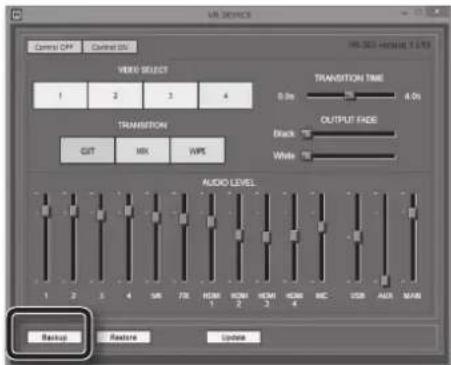Click audio channel 1 fader knob

(46, 211)
